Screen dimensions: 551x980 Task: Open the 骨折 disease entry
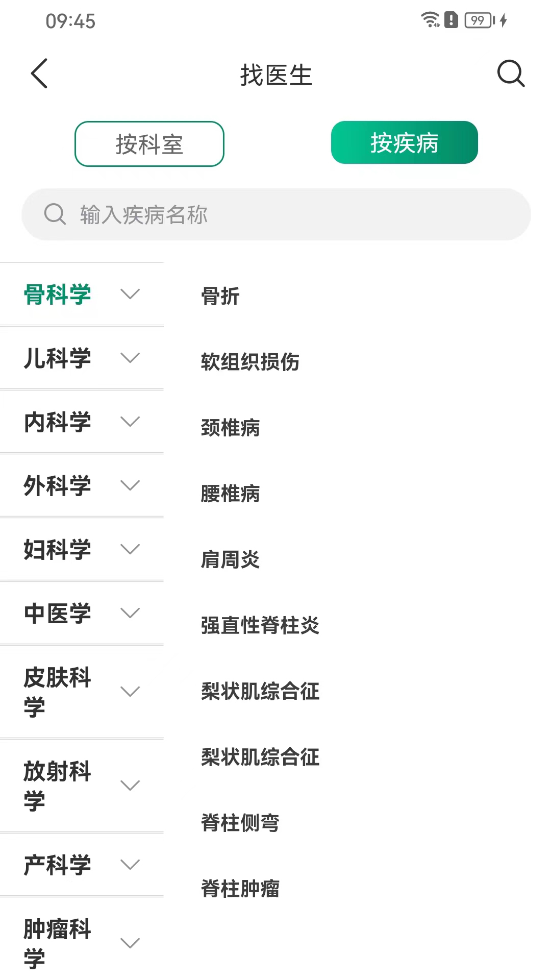point(220,296)
